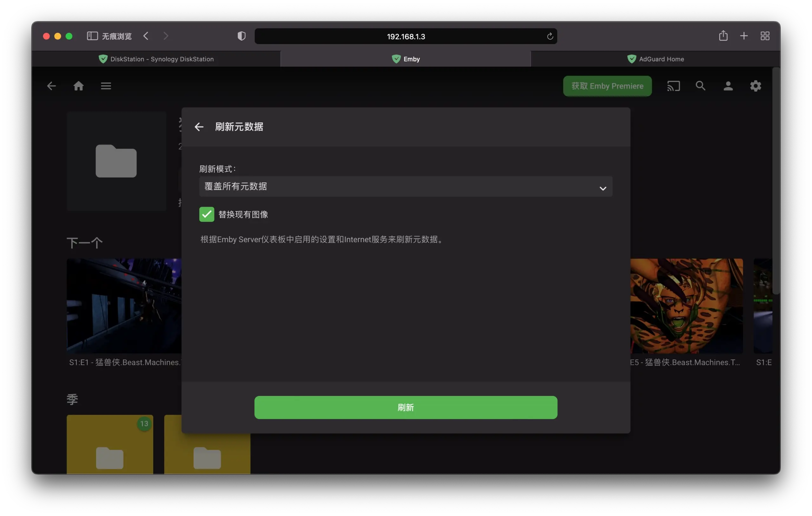
Task: Click page vertical scrollbar
Action: [776, 181]
